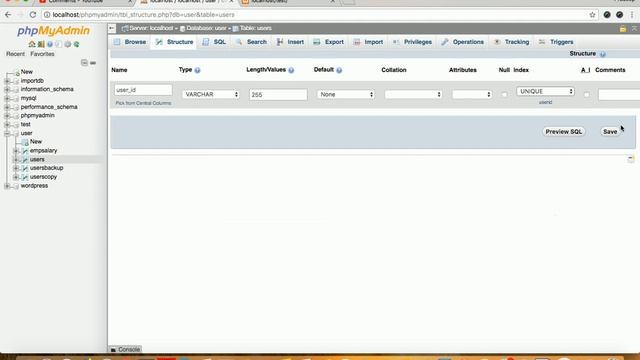Click empsalary table icon in tree
The height and width of the screenshot is (360, 640).
(25, 151)
